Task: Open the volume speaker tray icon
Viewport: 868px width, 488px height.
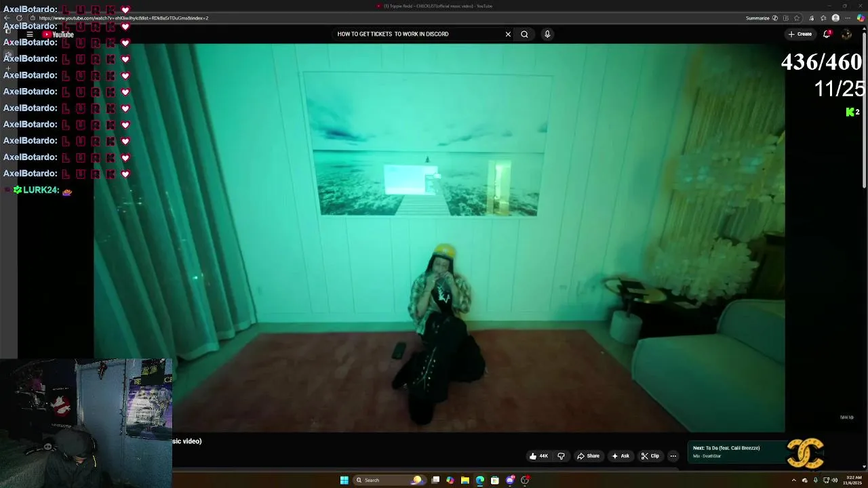Action: pos(835,480)
